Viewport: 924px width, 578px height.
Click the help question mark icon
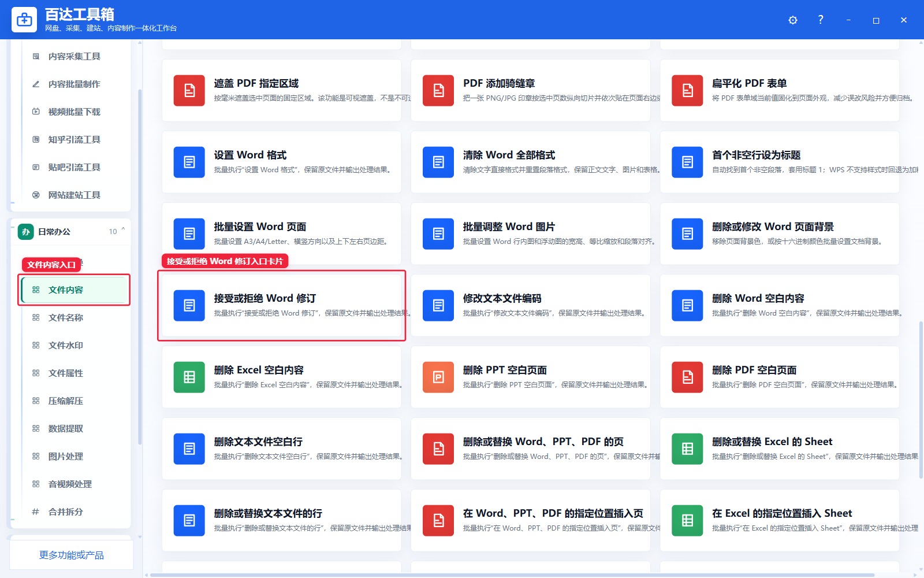click(821, 20)
